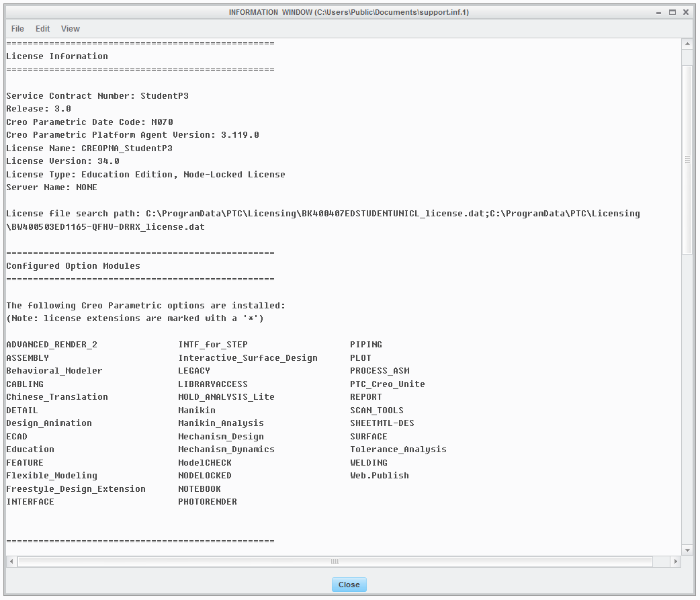Viewport: 700px width, 600px height.
Task: Click Manikin_Analysis option
Action: 221,423
